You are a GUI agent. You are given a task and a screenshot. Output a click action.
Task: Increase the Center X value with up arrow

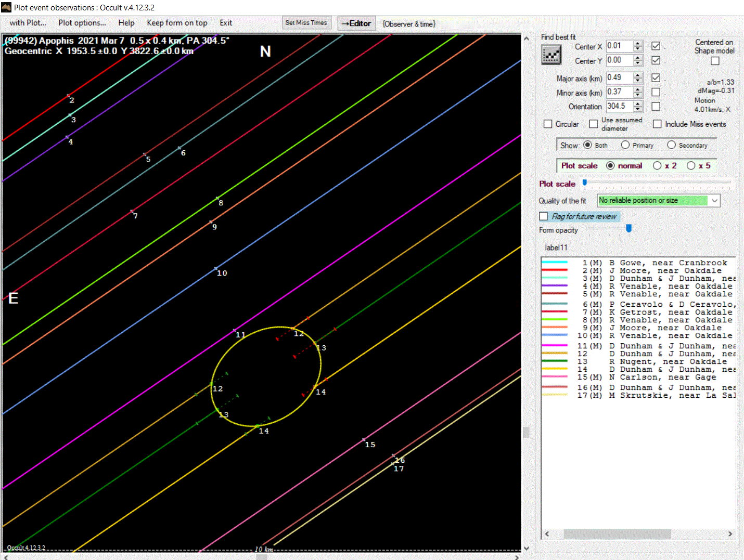pyautogui.click(x=638, y=43)
